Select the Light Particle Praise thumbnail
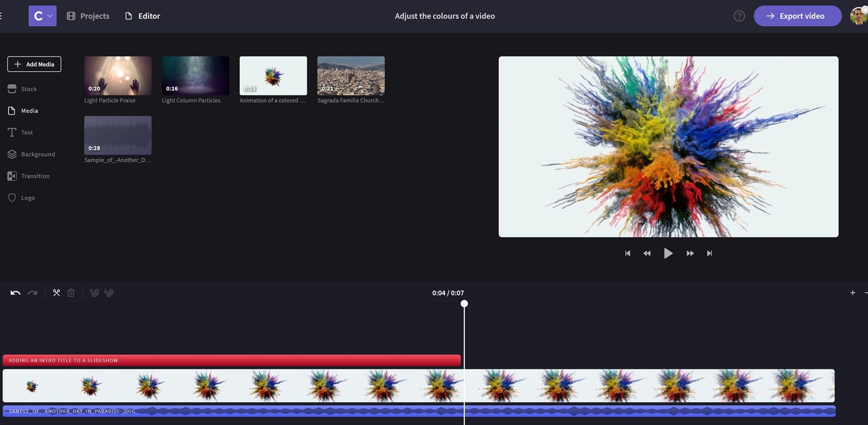 click(118, 76)
